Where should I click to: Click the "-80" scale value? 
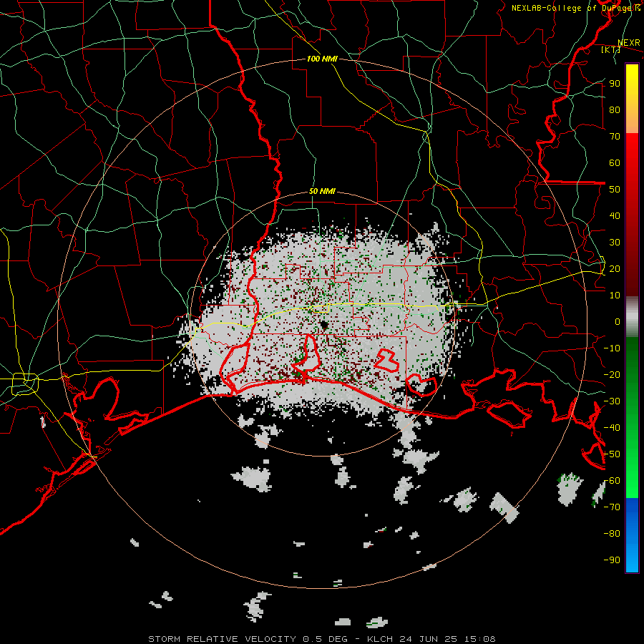[x=612, y=534]
